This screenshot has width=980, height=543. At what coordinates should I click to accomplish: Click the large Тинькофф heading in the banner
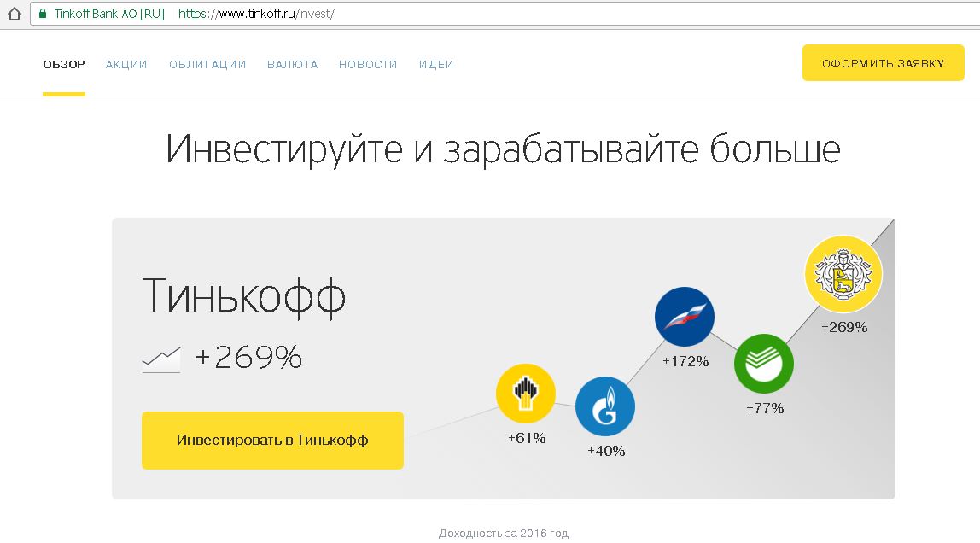pyautogui.click(x=244, y=296)
